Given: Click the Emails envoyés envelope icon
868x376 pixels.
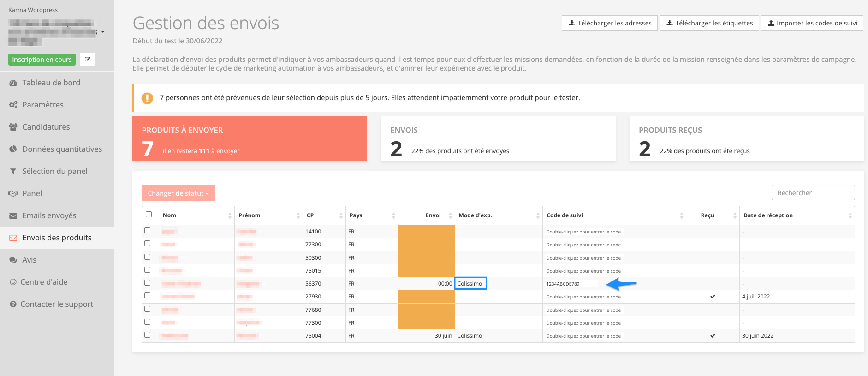Looking at the screenshot, I should click(13, 216).
